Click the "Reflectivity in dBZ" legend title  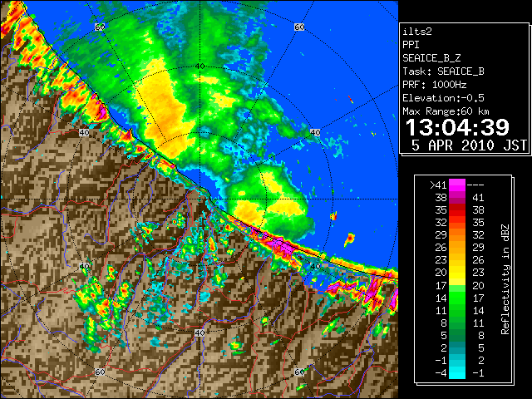[x=505, y=279]
